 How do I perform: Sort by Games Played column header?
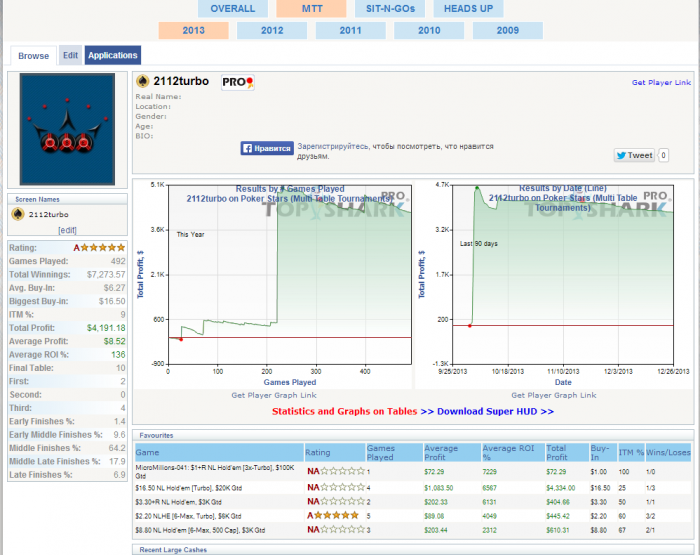394,452
